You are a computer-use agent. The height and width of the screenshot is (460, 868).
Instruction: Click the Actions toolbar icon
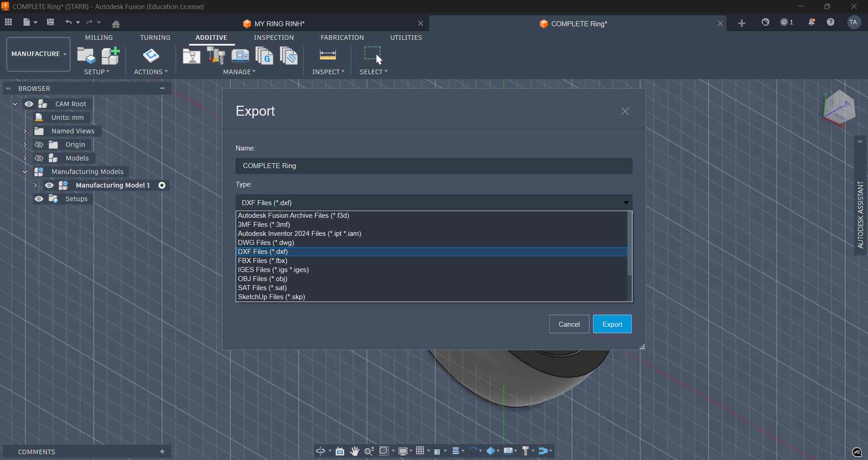[x=151, y=56]
